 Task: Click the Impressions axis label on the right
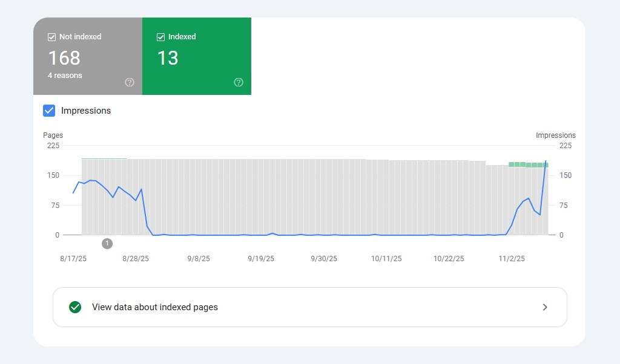(556, 135)
